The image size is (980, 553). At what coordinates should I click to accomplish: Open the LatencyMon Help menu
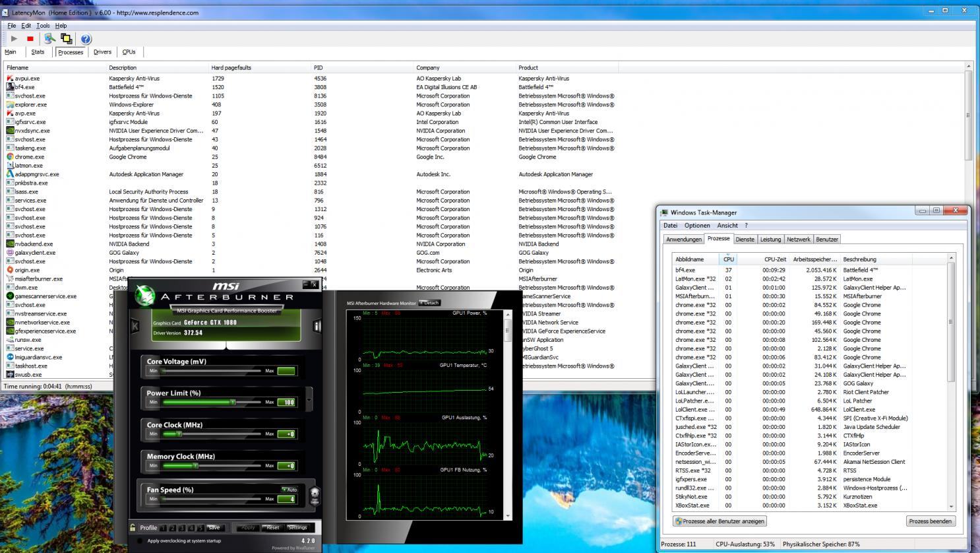pyautogui.click(x=61, y=26)
